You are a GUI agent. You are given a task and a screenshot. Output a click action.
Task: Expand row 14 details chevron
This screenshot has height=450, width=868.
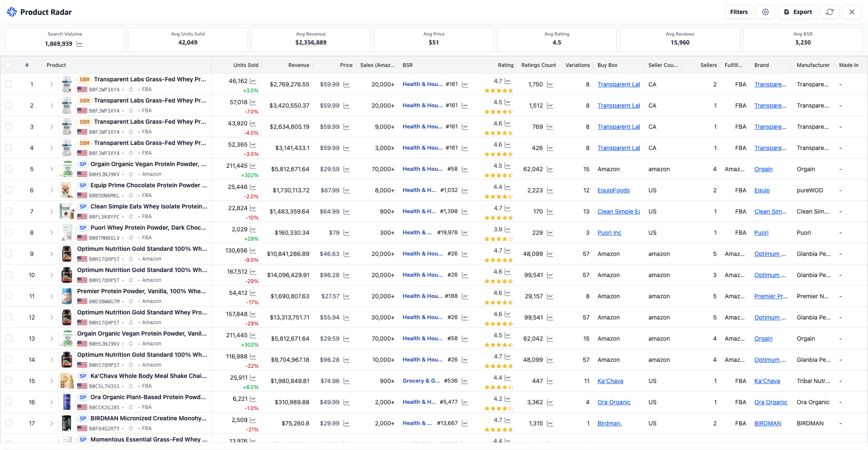pos(51,360)
